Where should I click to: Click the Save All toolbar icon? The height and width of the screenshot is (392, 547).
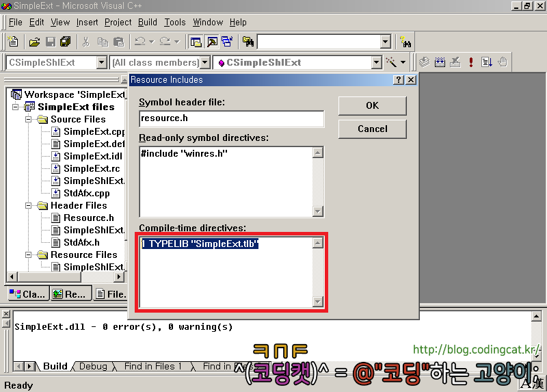click(x=65, y=42)
